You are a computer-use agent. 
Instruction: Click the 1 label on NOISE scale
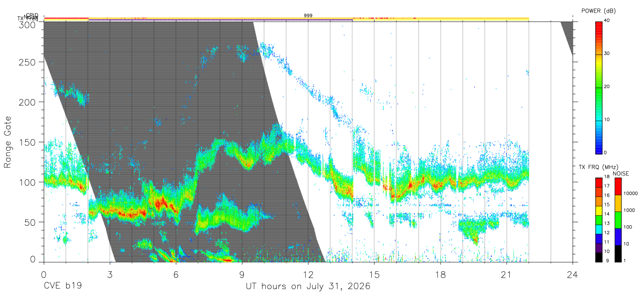[626, 261]
